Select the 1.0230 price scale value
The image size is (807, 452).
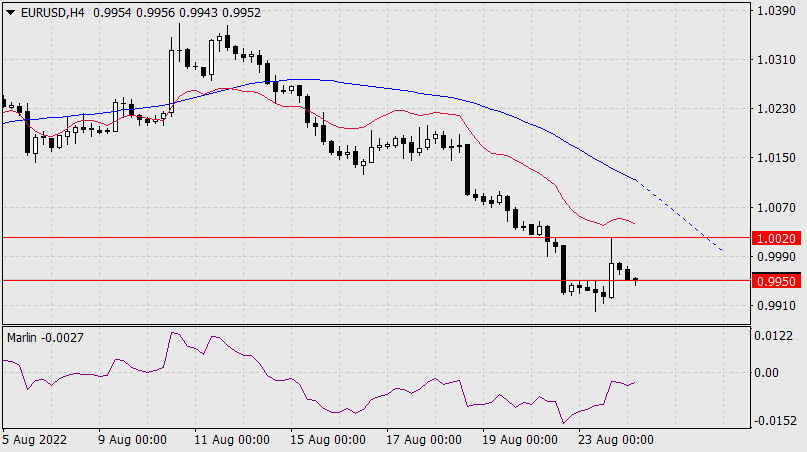pos(776,109)
